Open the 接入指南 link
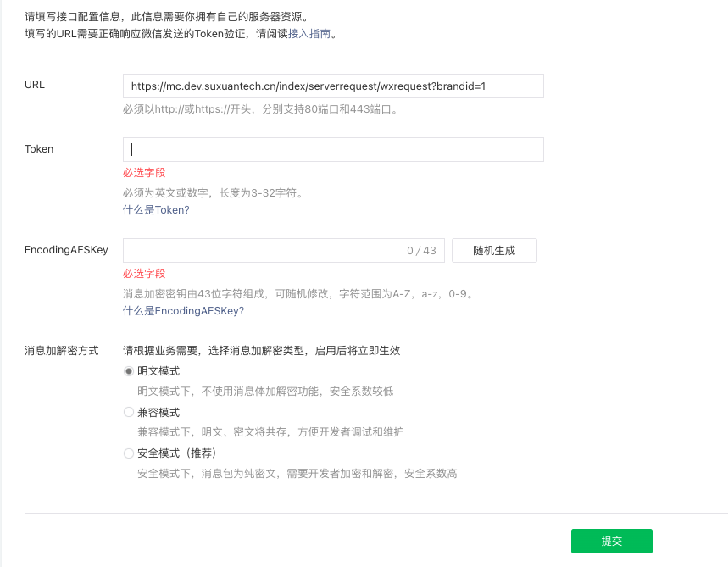 [x=309, y=35]
